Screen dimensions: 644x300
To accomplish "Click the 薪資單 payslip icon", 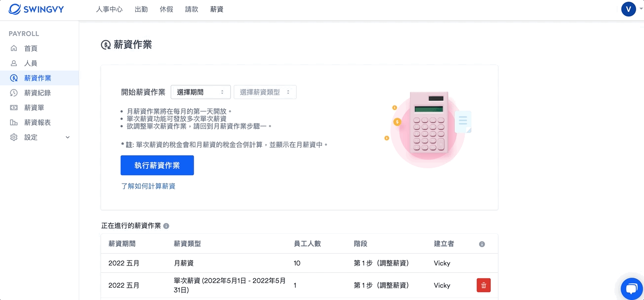I will [14, 108].
